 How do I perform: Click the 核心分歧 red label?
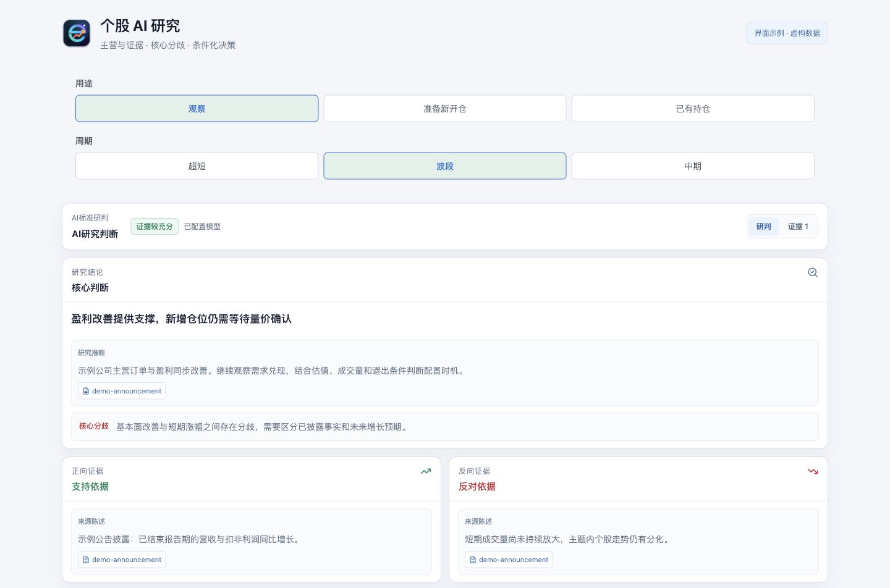94,426
